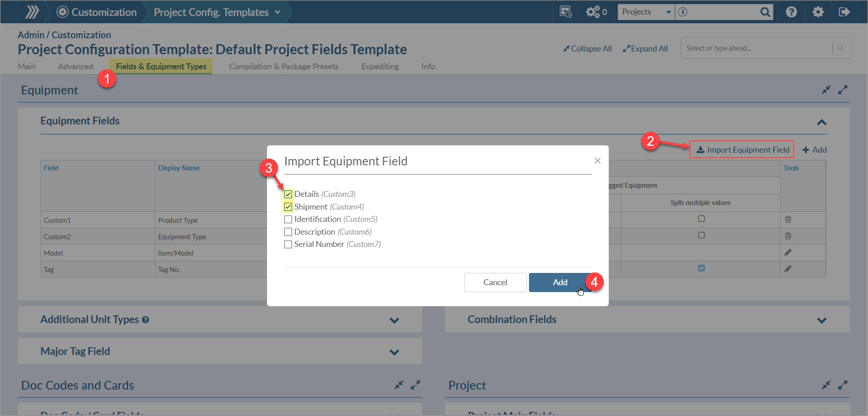Cancel the Import Equipment Field dialog
Screen dimensions: 868x416
(x=495, y=282)
